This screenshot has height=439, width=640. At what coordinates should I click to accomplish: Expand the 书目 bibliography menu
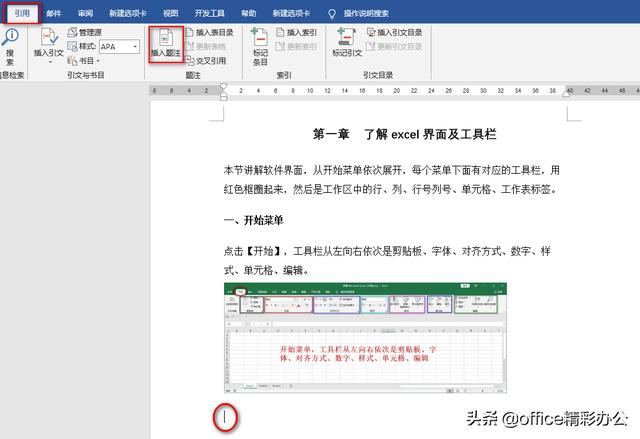click(x=84, y=61)
